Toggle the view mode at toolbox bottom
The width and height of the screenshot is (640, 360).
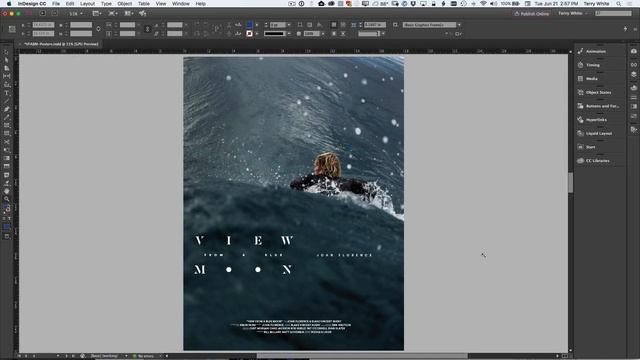7,236
